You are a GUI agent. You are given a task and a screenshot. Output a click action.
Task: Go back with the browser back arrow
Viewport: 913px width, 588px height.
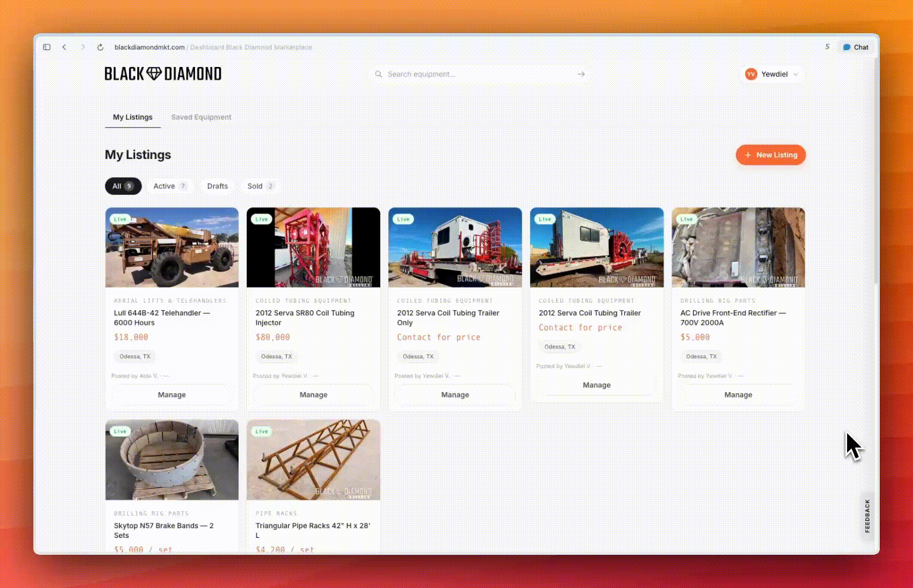64,47
